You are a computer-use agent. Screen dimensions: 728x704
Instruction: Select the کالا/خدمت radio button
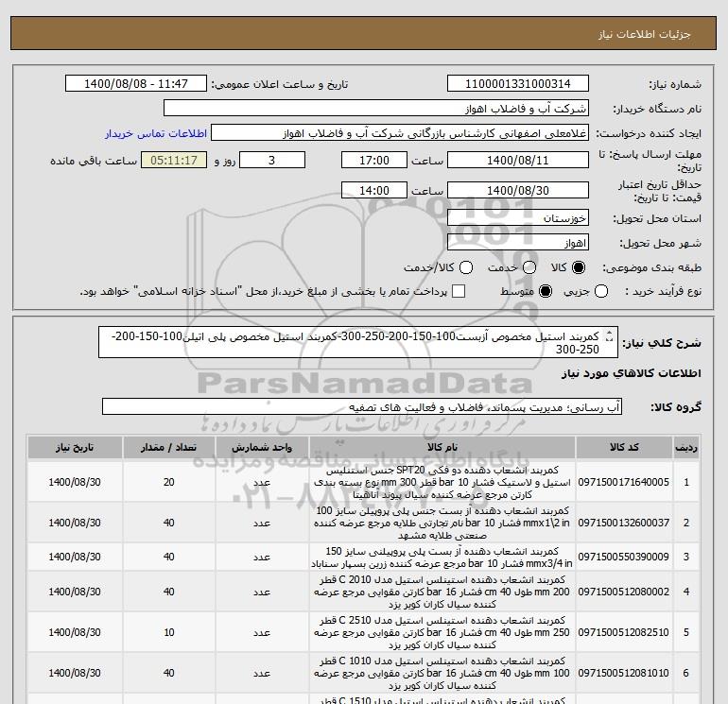click(x=466, y=267)
